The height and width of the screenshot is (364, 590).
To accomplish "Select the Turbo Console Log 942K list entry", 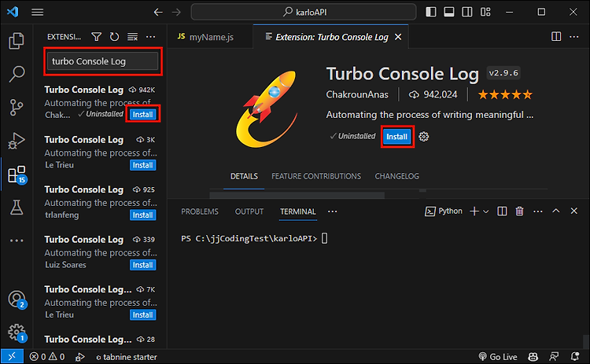I will pyautogui.click(x=100, y=102).
